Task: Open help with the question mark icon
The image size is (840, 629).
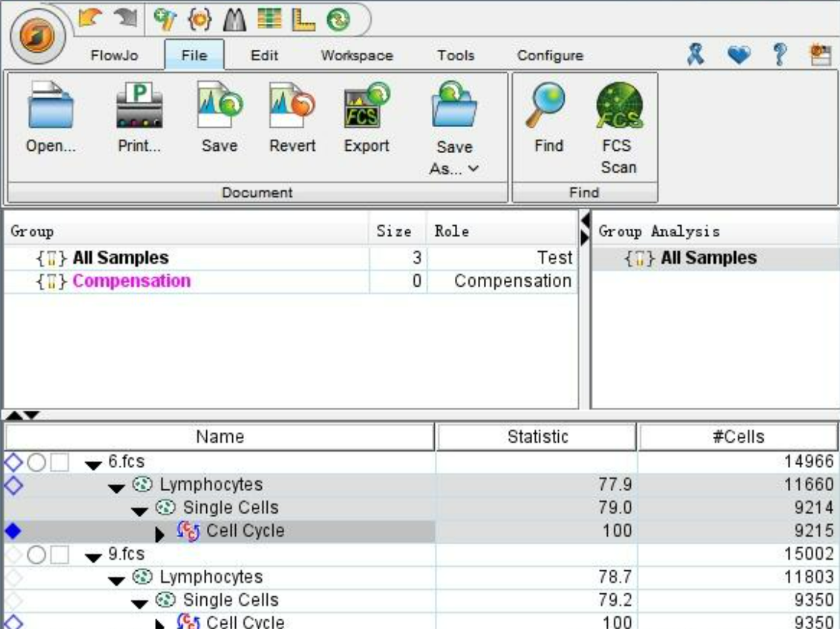Action: click(x=780, y=54)
